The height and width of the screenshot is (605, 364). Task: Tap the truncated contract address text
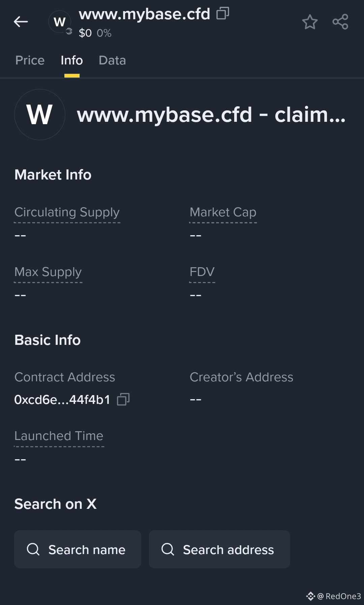(x=62, y=400)
